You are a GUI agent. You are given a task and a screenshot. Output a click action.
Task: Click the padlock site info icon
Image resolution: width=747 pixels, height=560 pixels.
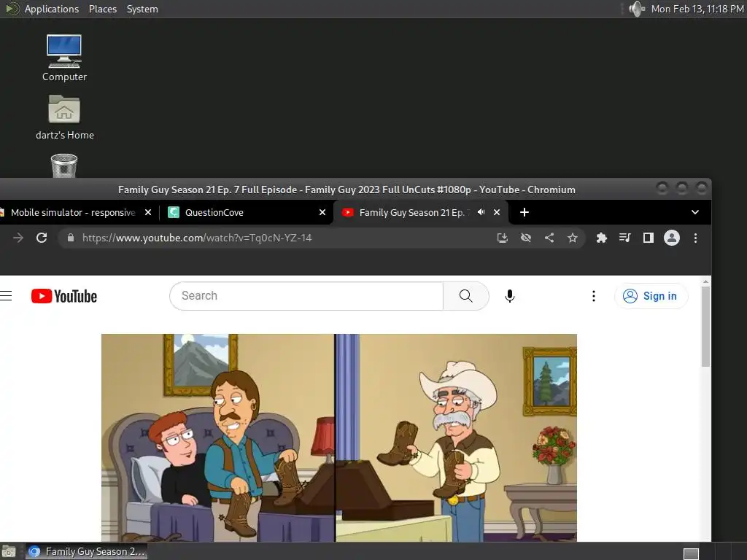pos(71,238)
